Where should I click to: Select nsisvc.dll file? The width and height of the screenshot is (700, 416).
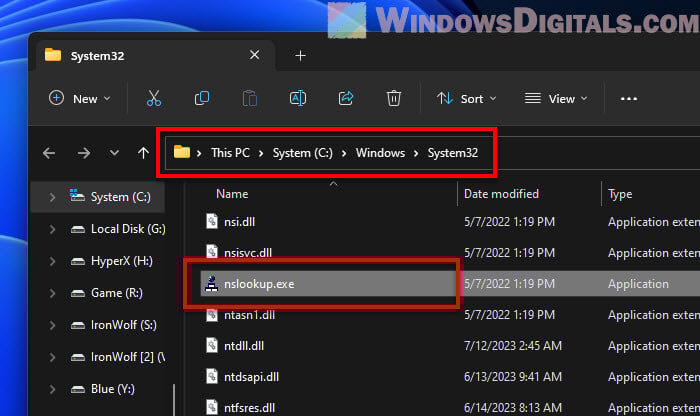(x=248, y=253)
